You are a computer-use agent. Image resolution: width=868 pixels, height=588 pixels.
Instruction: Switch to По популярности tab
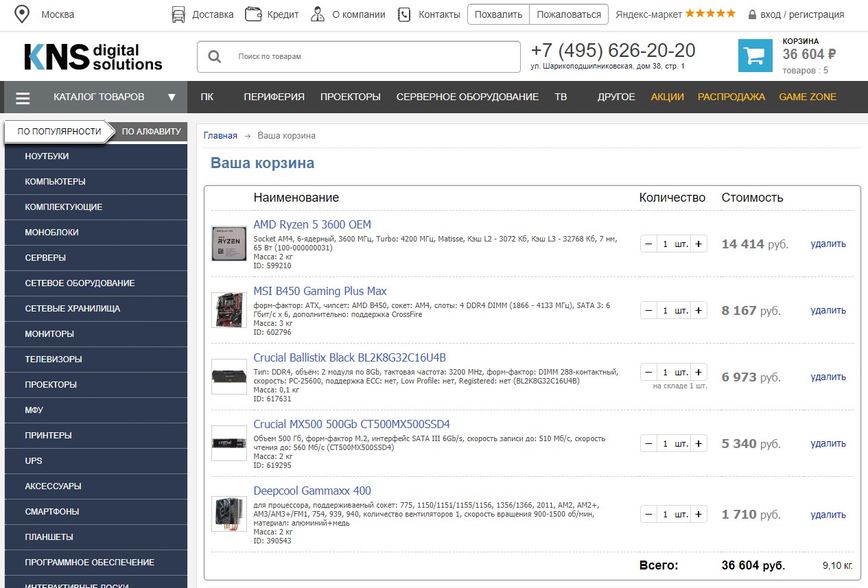pyautogui.click(x=59, y=132)
